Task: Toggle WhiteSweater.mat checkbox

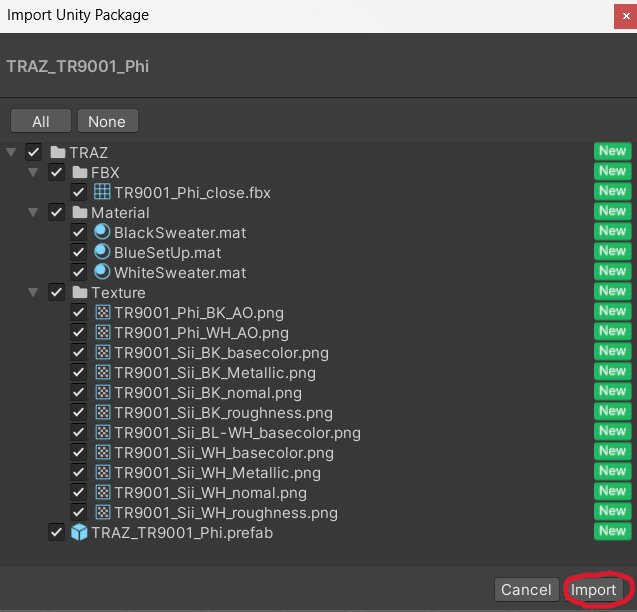Action: [78, 272]
